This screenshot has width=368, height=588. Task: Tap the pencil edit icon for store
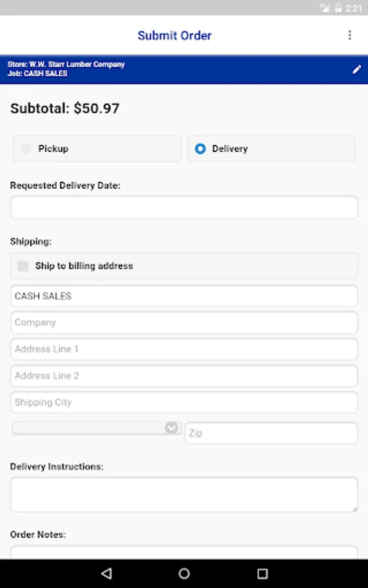(357, 69)
